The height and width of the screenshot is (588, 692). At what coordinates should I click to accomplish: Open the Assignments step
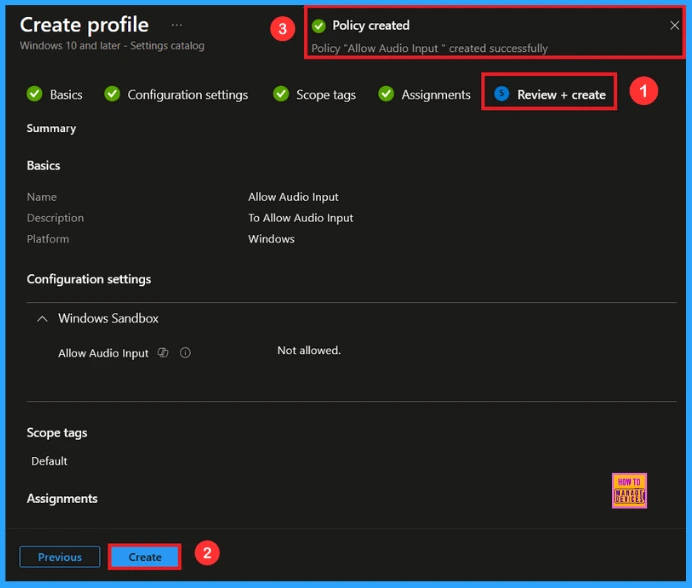pyautogui.click(x=435, y=94)
